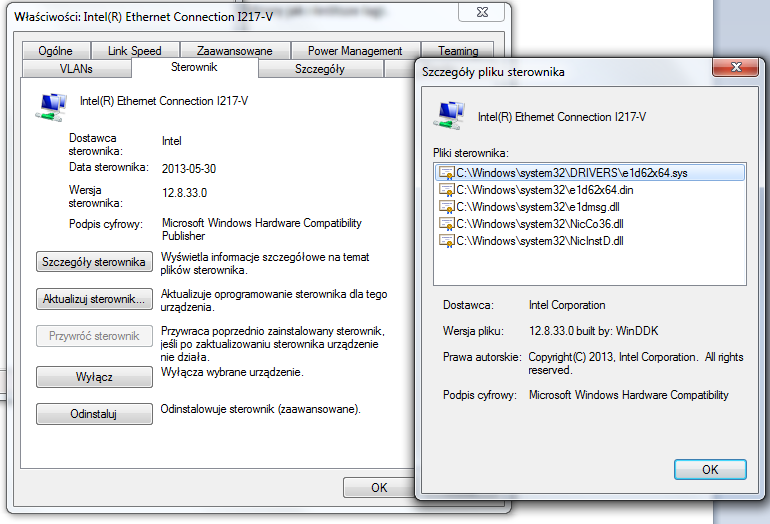Click the Wyłącz button

point(94,377)
